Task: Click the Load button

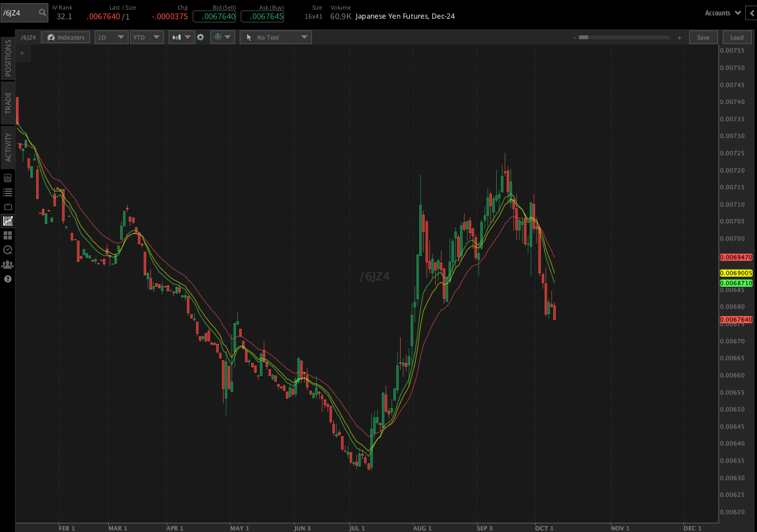Action: click(737, 37)
